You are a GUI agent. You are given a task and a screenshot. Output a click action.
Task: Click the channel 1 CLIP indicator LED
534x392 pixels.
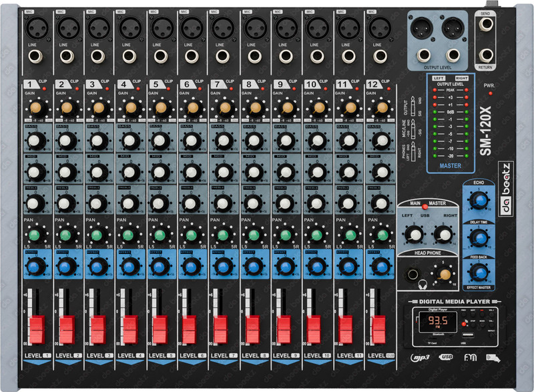click(44, 89)
